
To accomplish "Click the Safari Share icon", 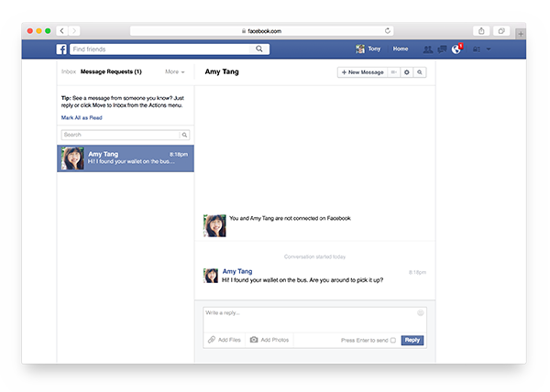I will click(x=481, y=31).
